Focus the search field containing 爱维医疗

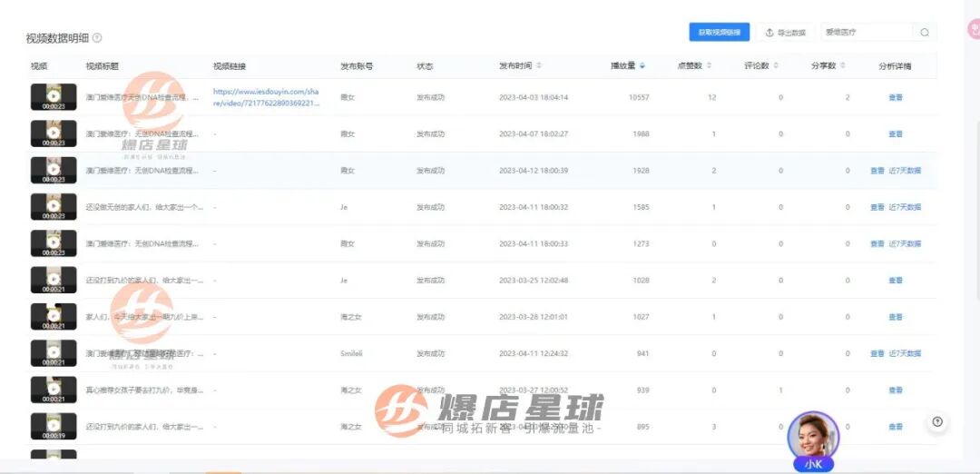click(867, 33)
